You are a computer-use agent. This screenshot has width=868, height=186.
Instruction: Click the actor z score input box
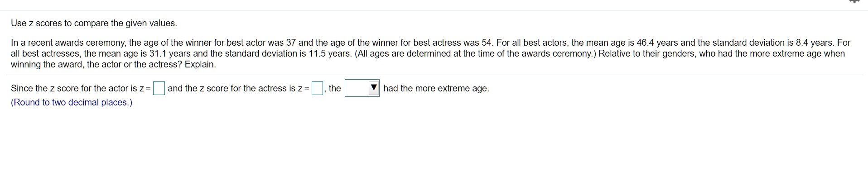tap(159, 88)
